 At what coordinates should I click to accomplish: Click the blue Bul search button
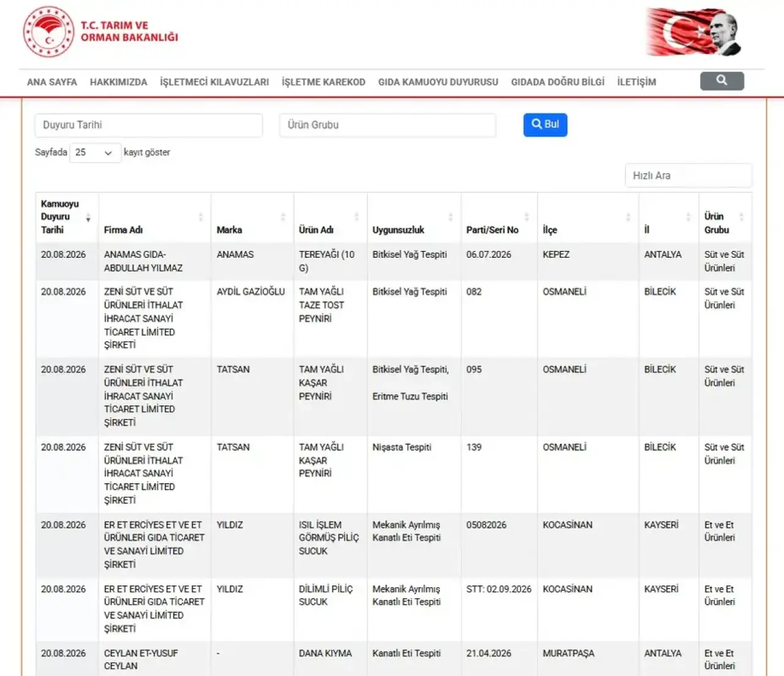545,124
